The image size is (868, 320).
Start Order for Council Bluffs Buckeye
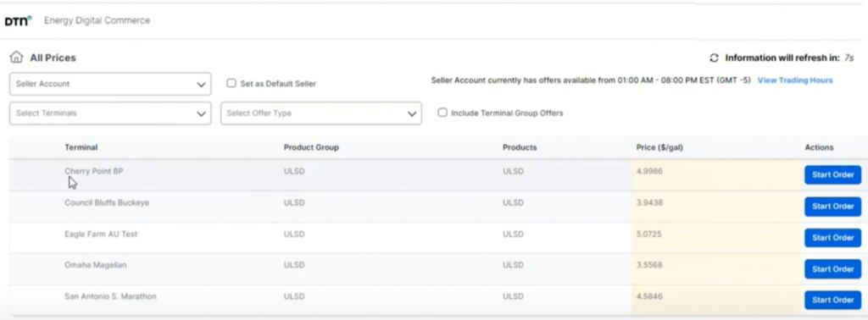pyautogui.click(x=832, y=207)
